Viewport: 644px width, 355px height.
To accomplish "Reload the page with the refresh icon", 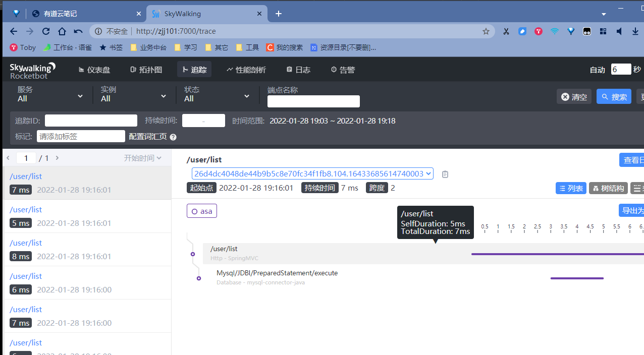I will (x=46, y=31).
